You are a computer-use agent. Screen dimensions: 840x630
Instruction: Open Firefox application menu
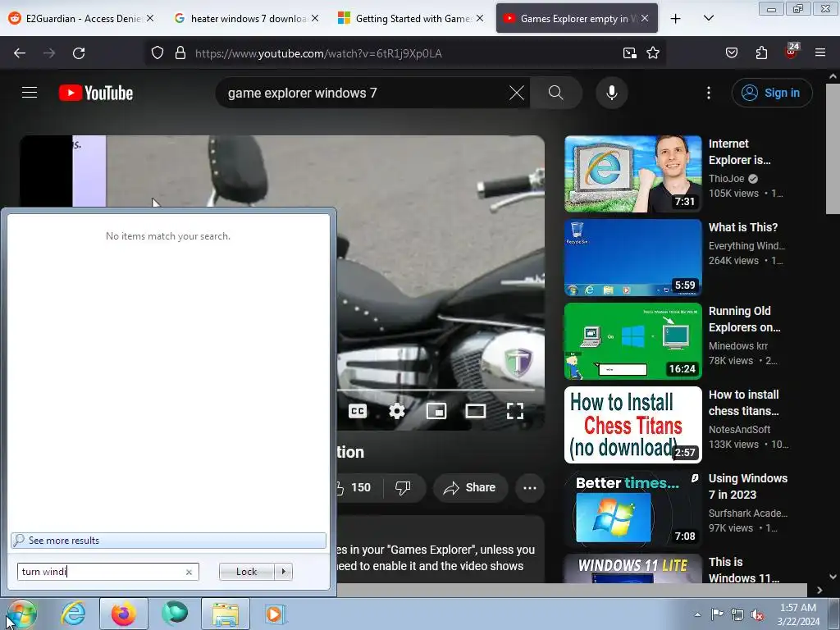819,53
